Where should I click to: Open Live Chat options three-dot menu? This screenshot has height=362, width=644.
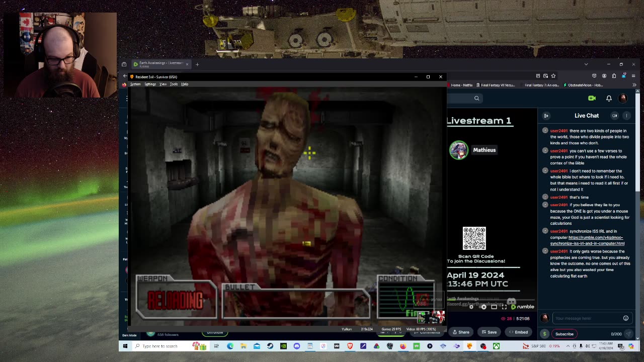click(626, 116)
